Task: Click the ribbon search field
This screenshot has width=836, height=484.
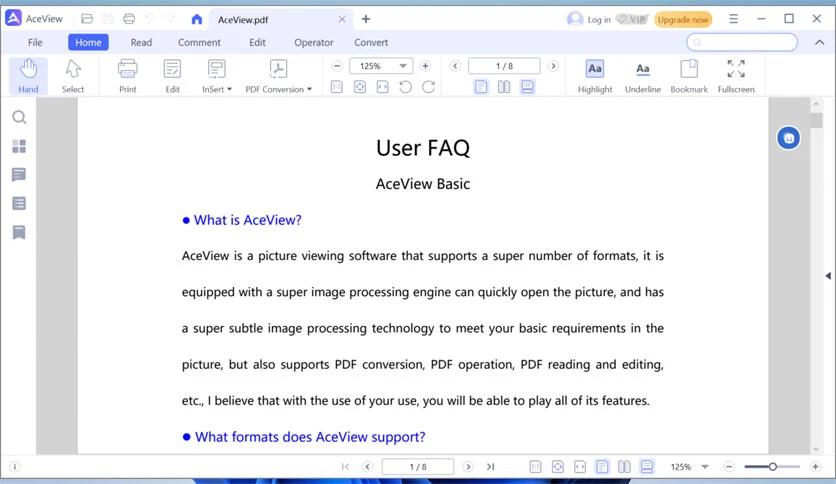Action: pyautogui.click(x=742, y=42)
